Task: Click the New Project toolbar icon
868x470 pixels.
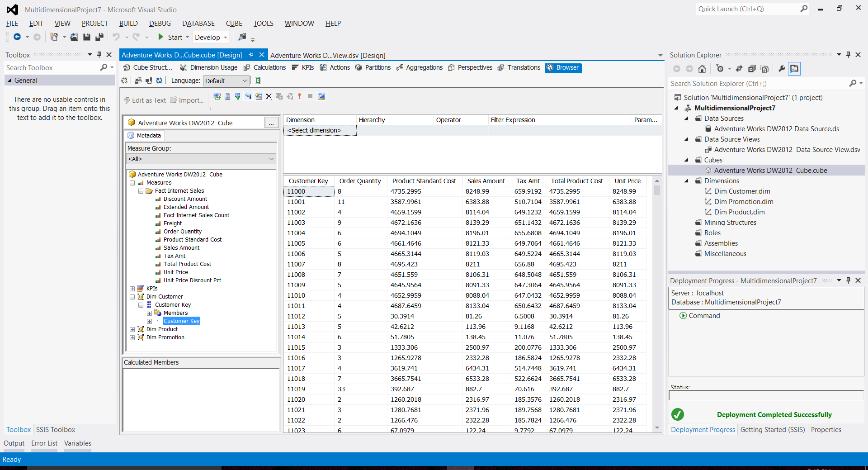Action: [54, 37]
